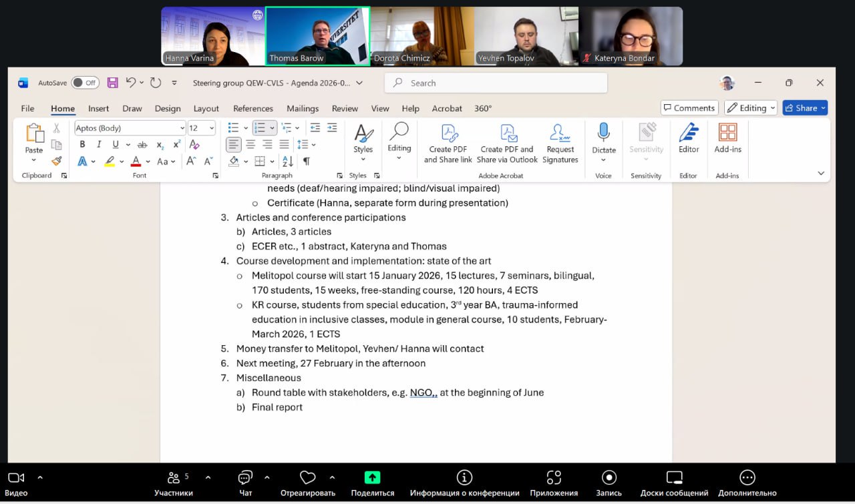Image resolution: width=855 pixels, height=504 pixels.
Task: Apply Bold formatting
Action: pos(82,144)
